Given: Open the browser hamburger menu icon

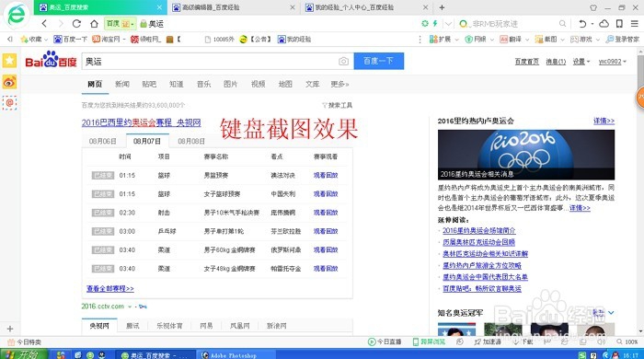Looking at the screenshot, I should click(x=635, y=24).
